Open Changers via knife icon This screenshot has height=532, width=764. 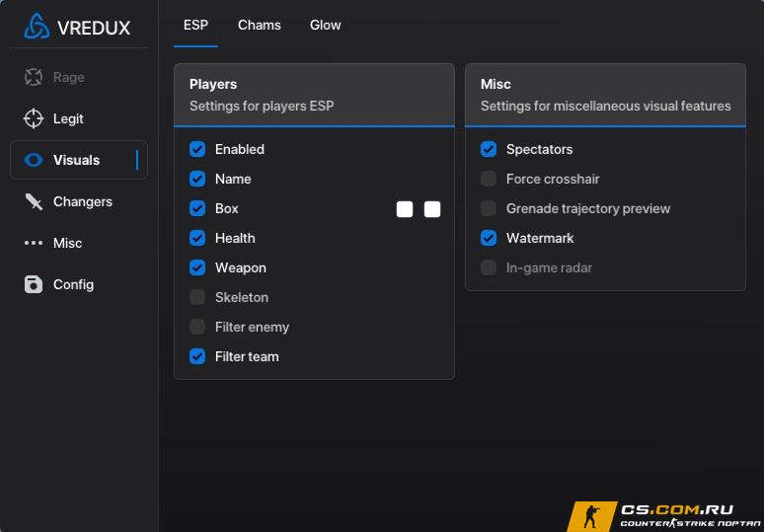pyautogui.click(x=34, y=201)
